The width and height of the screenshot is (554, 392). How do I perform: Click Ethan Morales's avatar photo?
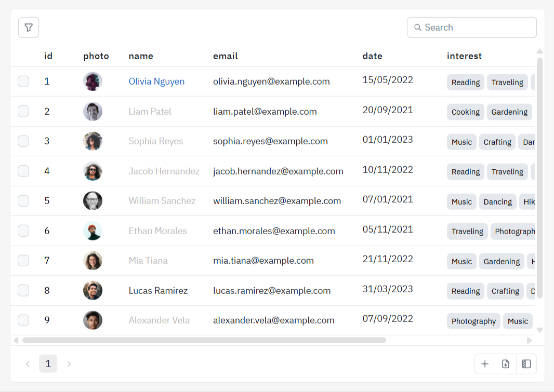click(93, 231)
